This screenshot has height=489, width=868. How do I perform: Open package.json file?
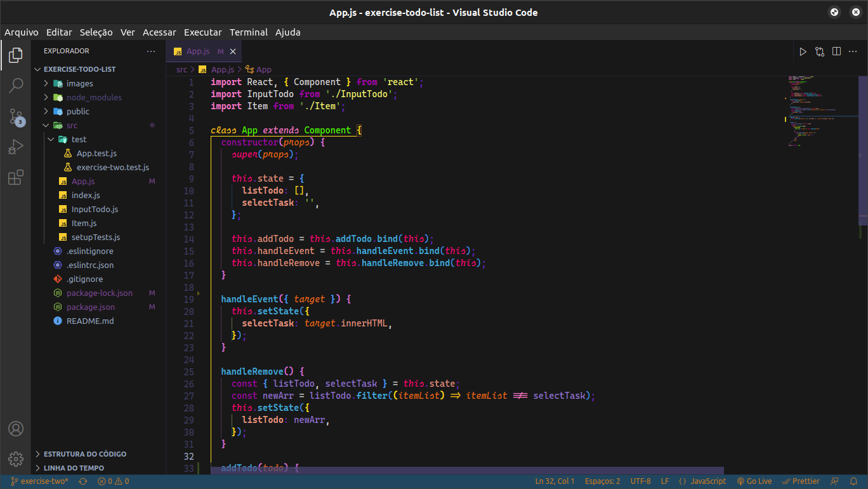coord(97,307)
